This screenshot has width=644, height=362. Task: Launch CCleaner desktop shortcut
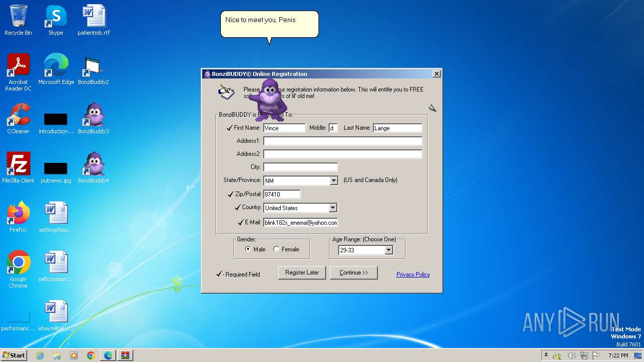[18, 119]
